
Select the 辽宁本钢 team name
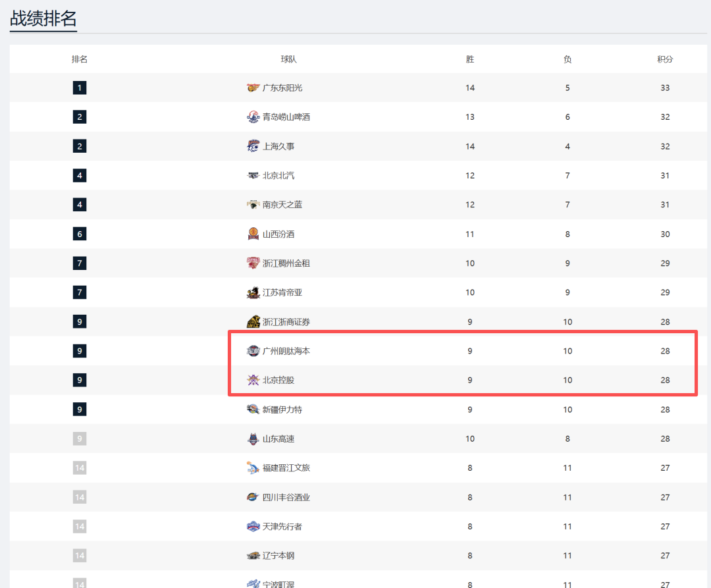point(278,555)
